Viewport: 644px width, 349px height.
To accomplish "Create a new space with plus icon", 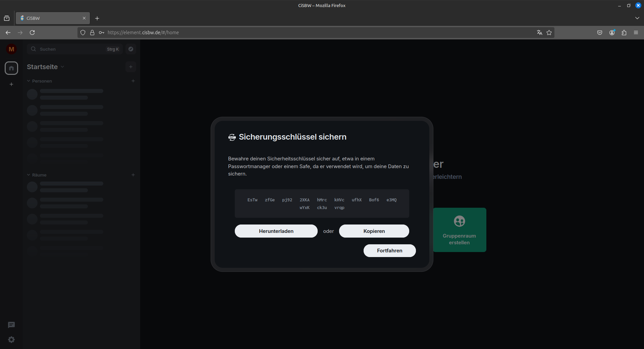I will 11,84.
